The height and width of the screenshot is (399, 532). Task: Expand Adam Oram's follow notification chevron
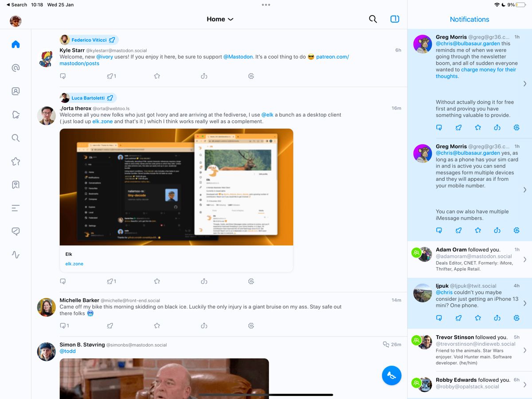point(525,259)
